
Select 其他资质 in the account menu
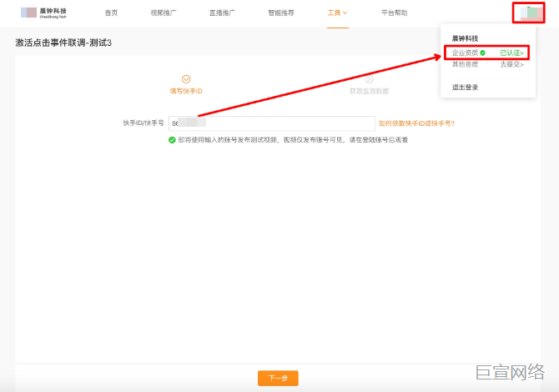pos(464,64)
